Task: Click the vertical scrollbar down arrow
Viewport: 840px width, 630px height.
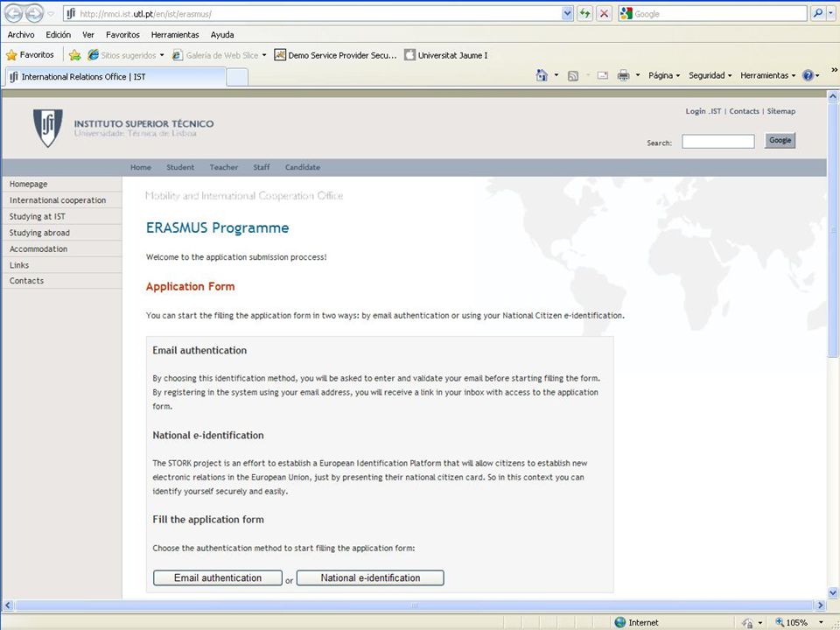Action: pos(832,592)
